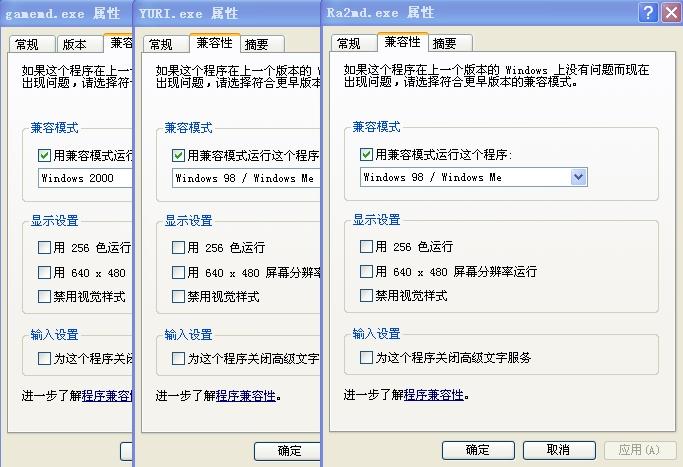The height and width of the screenshot is (467, 683).
Task: Click 取消 button in Ra2md.exe window
Action: [x=559, y=450]
